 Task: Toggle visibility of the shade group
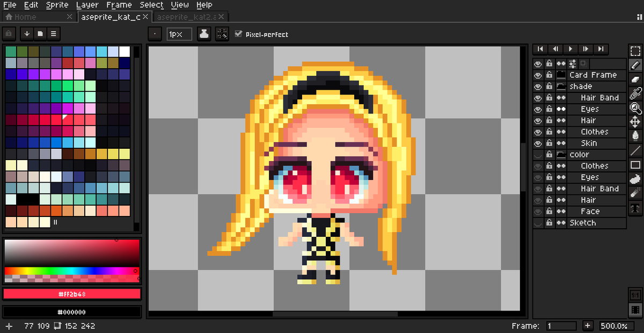538,86
